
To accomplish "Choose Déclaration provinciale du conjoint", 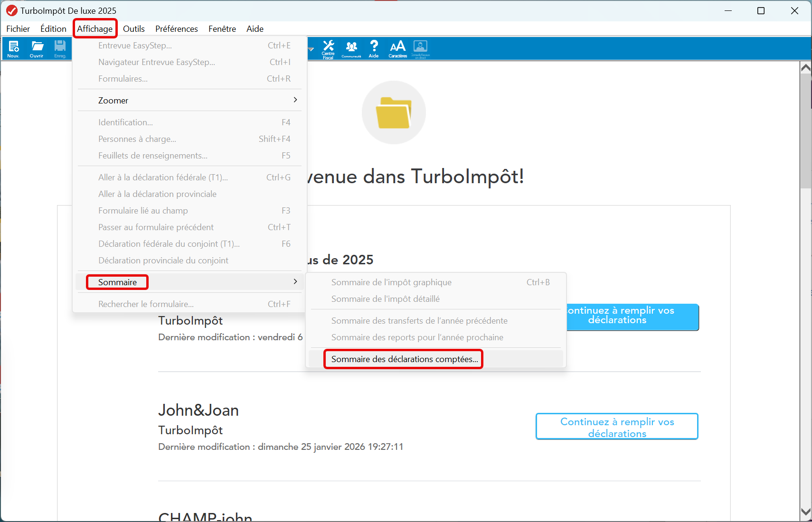I will 189,261.
